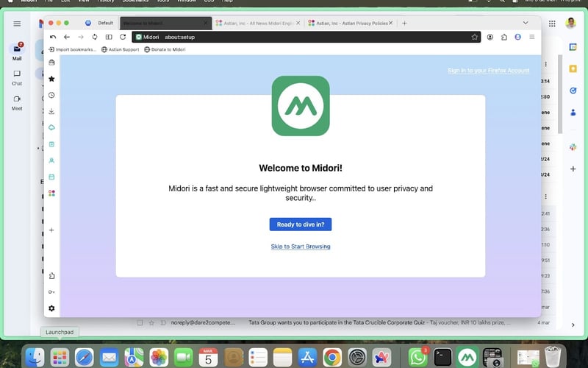Add a sidebar panel with plus icon
The width and height of the screenshot is (588, 368).
coord(51,230)
